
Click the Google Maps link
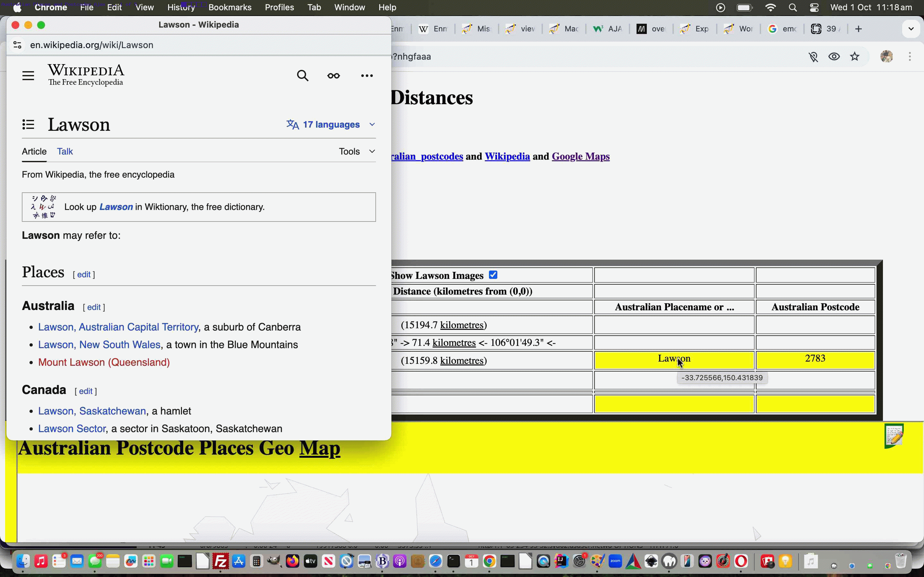pyautogui.click(x=580, y=156)
